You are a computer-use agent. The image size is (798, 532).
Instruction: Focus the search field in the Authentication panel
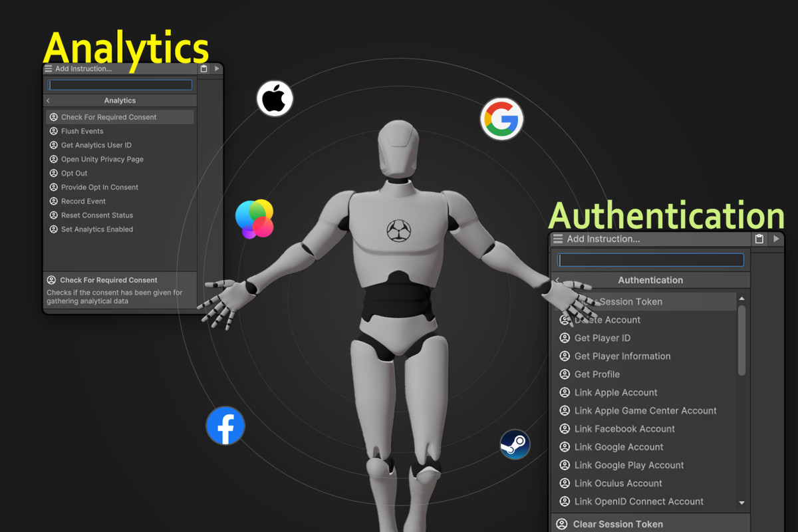tap(650, 259)
